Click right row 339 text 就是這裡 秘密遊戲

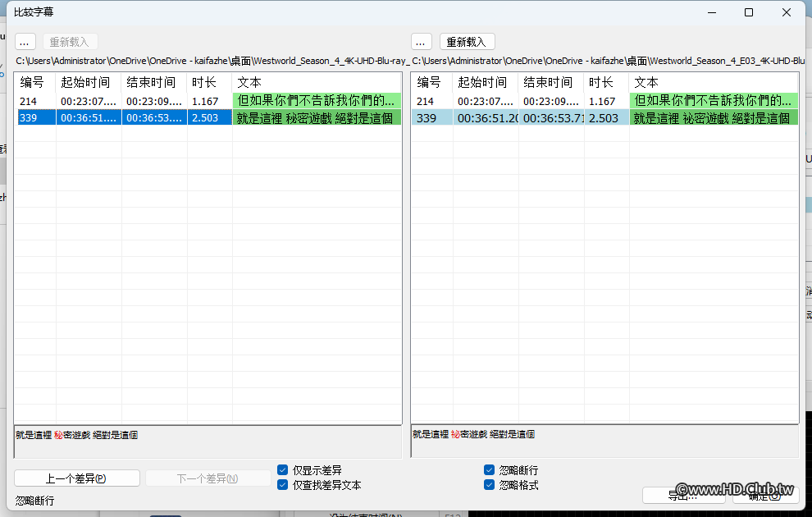[x=714, y=117]
